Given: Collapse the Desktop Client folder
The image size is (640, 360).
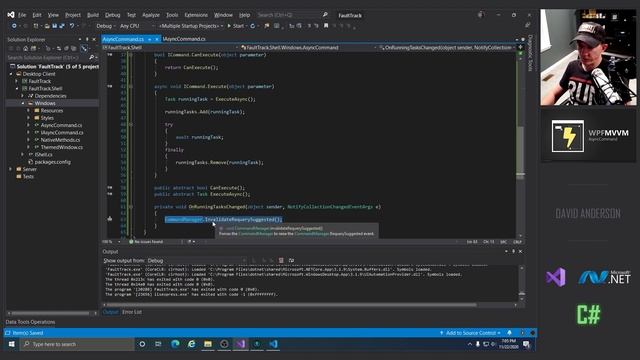Looking at the screenshot, I should (x=11, y=74).
